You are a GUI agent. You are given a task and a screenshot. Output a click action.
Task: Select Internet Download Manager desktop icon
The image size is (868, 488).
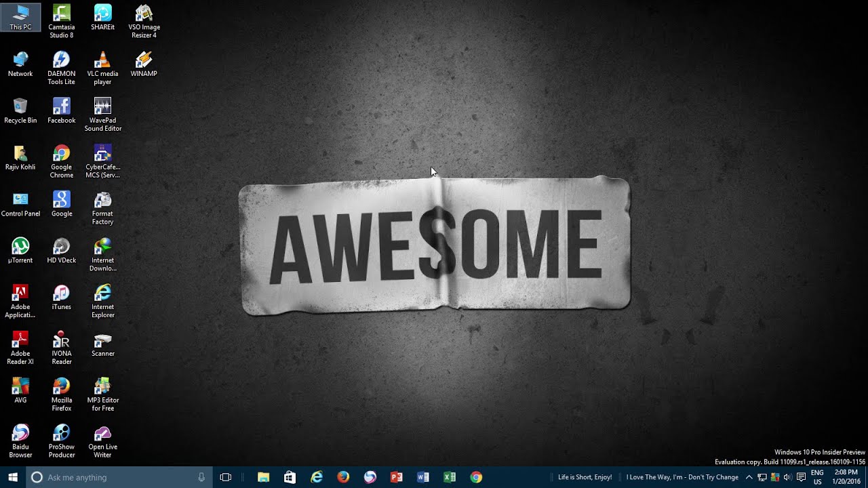(102, 255)
